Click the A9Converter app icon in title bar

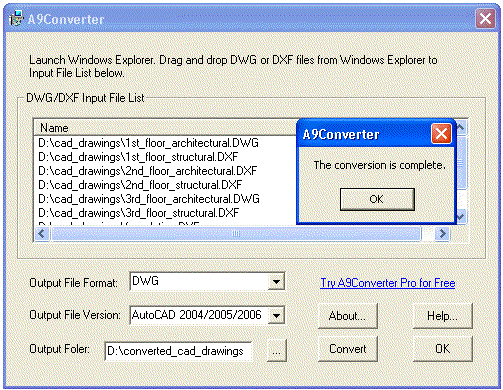pos(16,19)
